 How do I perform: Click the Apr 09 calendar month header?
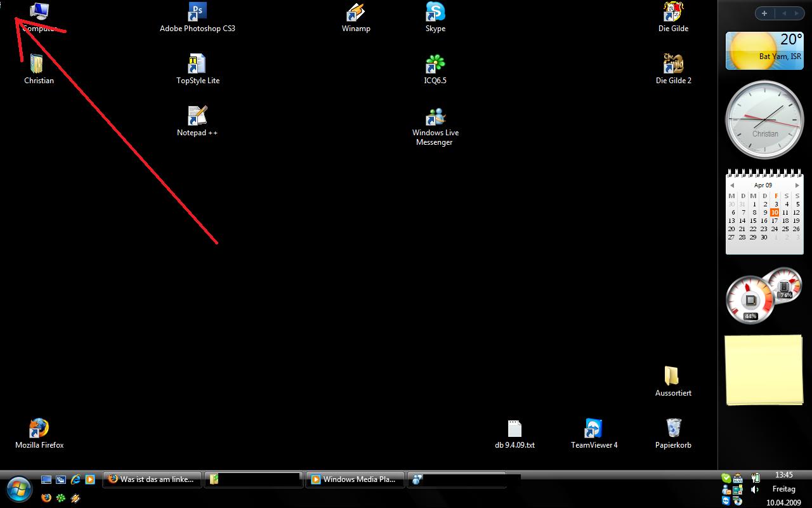pos(763,185)
